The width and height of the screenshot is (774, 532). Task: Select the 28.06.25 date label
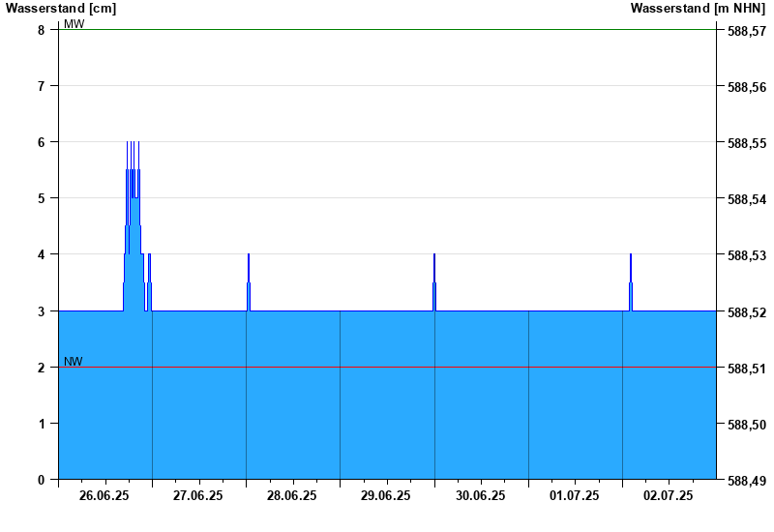coord(292,495)
